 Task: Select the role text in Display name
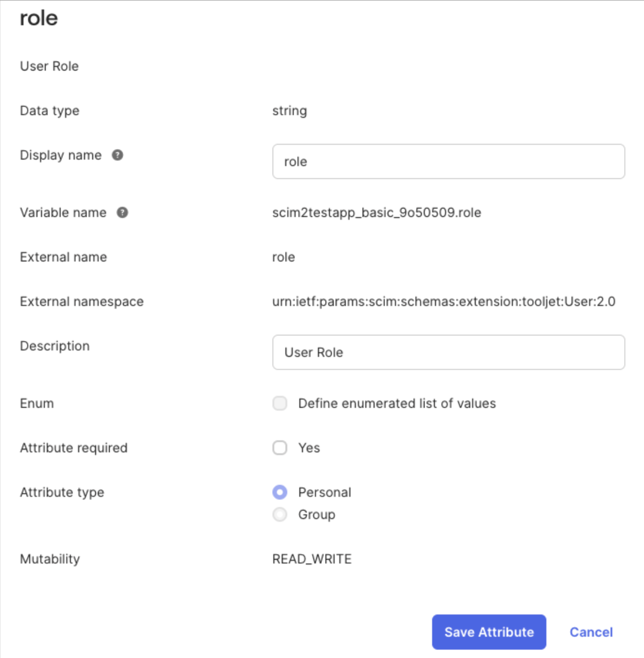[295, 162]
